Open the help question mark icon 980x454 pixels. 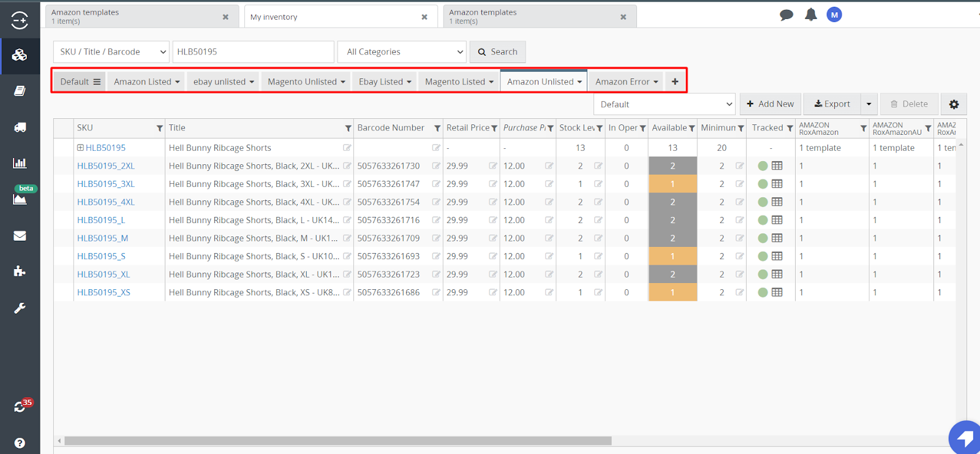pos(20,443)
